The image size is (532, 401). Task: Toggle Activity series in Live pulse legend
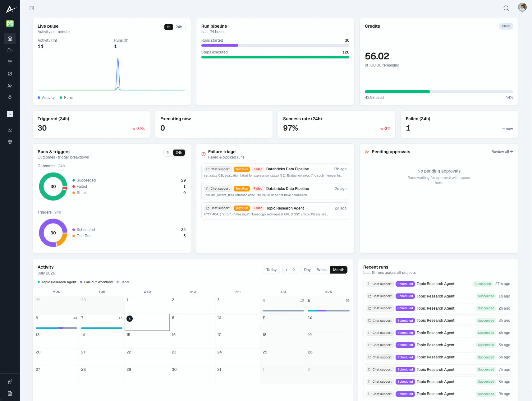46,98
